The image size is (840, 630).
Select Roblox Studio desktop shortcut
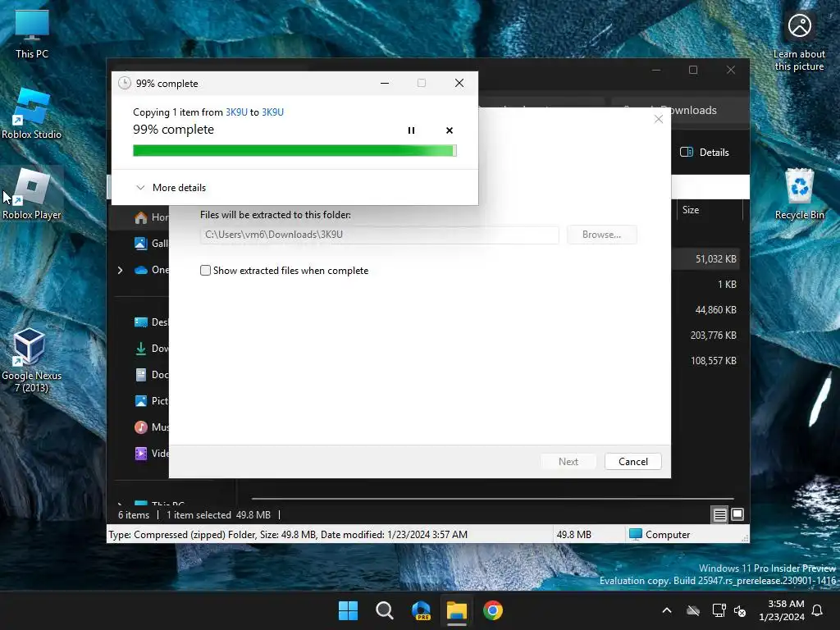[32, 115]
